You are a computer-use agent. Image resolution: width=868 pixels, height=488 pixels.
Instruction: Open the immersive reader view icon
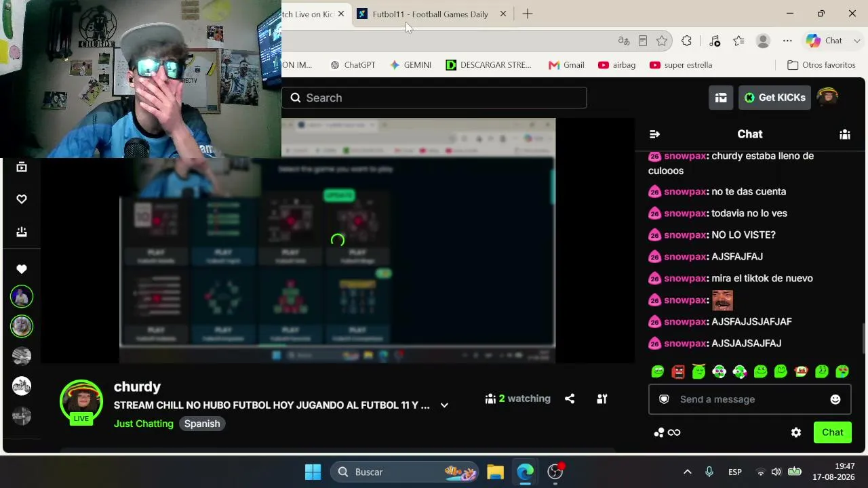point(643,41)
